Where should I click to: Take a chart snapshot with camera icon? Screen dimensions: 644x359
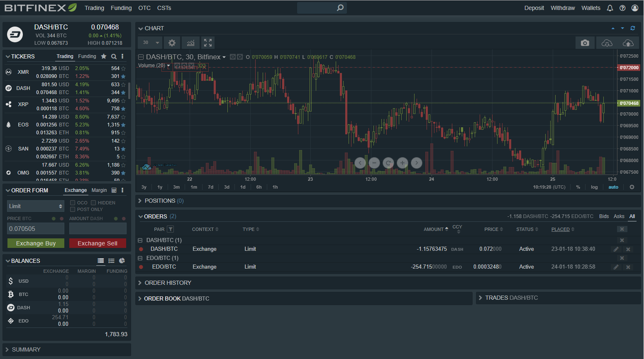pyautogui.click(x=585, y=43)
